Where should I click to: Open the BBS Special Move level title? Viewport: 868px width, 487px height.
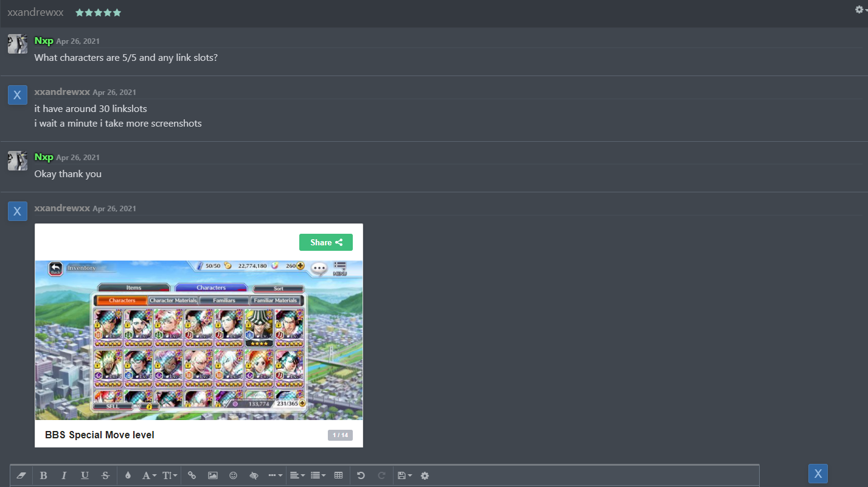click(100, 435)
